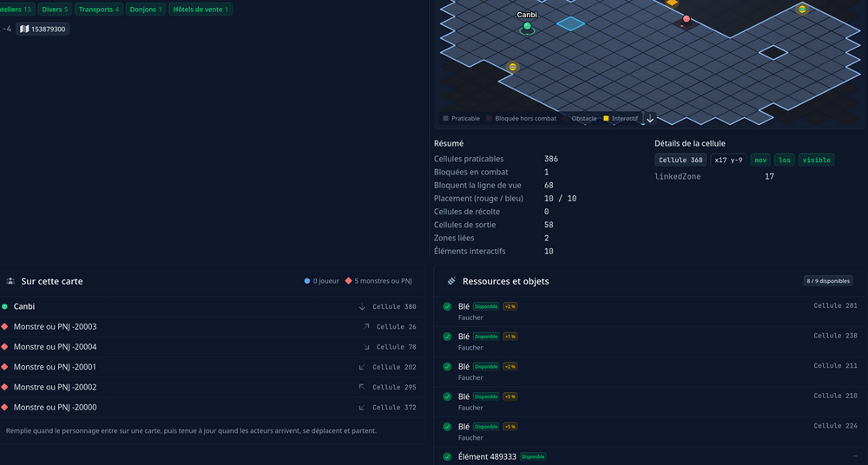
Task: Click the 'mov' cell flag badge
Action: (760, 160)
